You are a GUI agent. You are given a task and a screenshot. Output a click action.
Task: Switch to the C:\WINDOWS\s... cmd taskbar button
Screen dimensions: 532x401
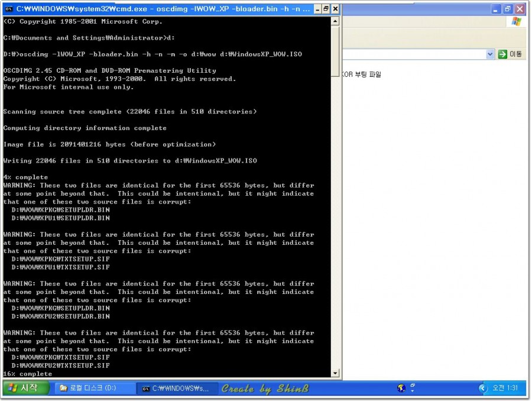[x=177, y=389]
